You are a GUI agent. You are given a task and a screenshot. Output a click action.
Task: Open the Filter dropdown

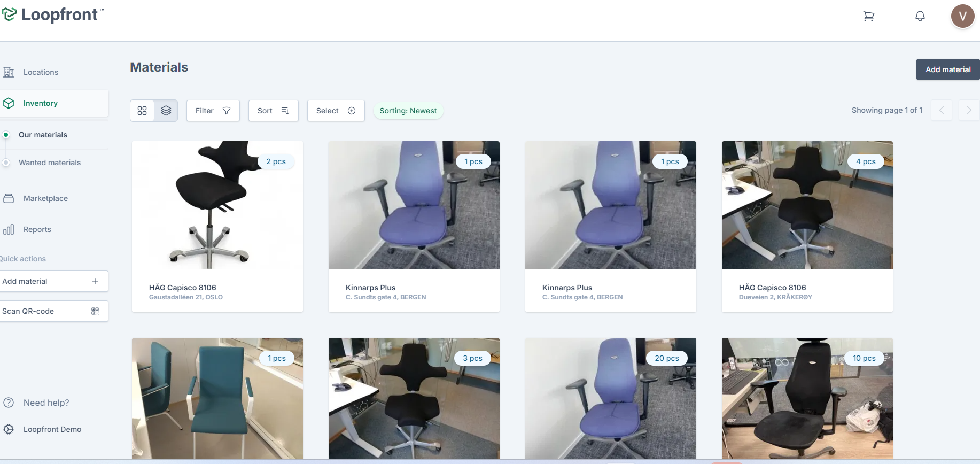(x=213, y=111)
